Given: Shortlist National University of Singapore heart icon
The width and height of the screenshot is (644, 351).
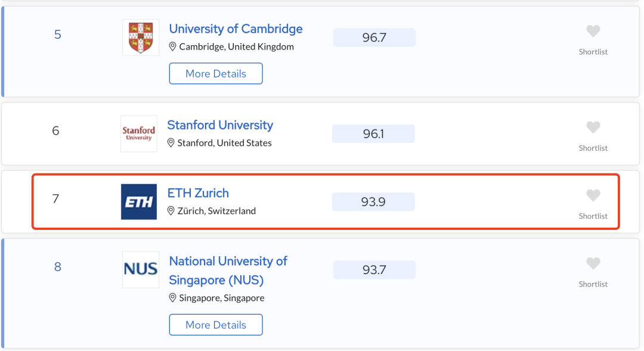Looking at the screenshot, I should [x=593, y=263].
